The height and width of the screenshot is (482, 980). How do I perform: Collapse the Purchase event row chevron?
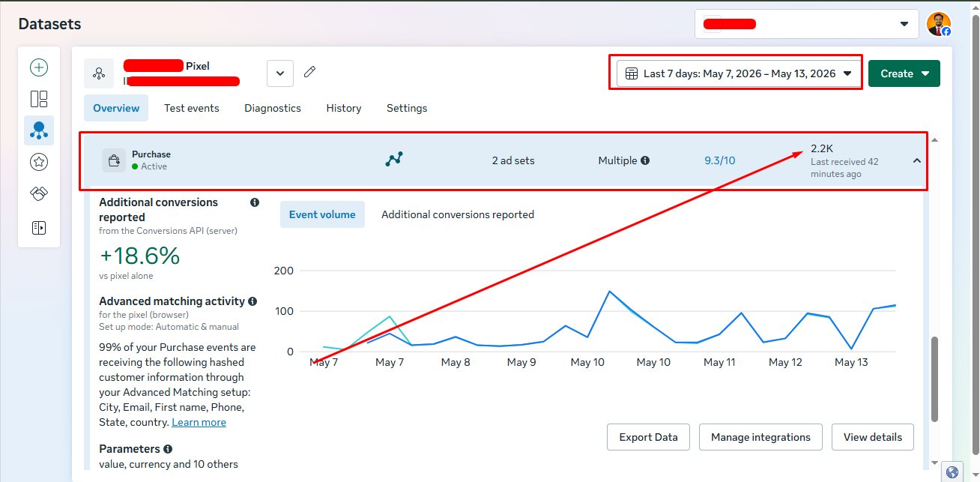click(x=916, y=160)
